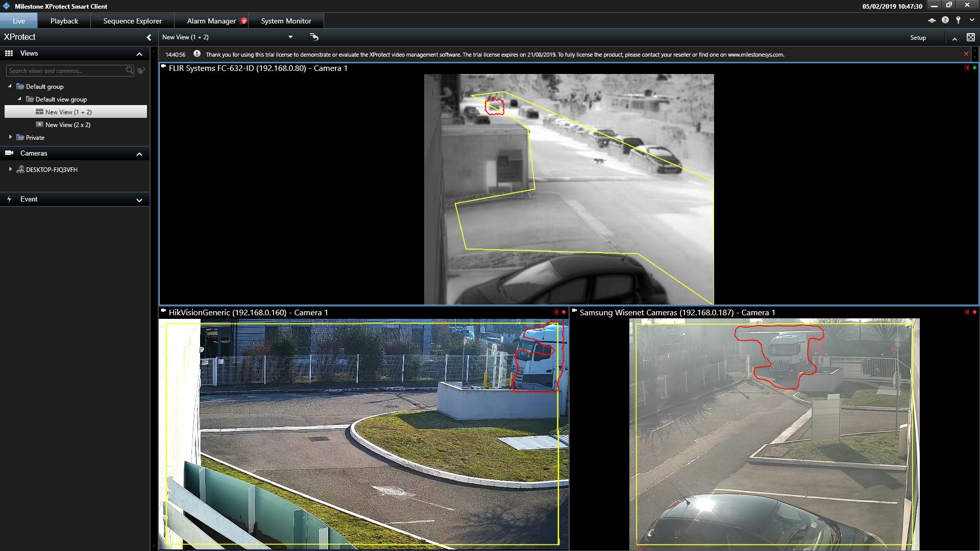980x551 pixels.
Task: Click the HikVisionGeneric camera title
Action: 249,313
